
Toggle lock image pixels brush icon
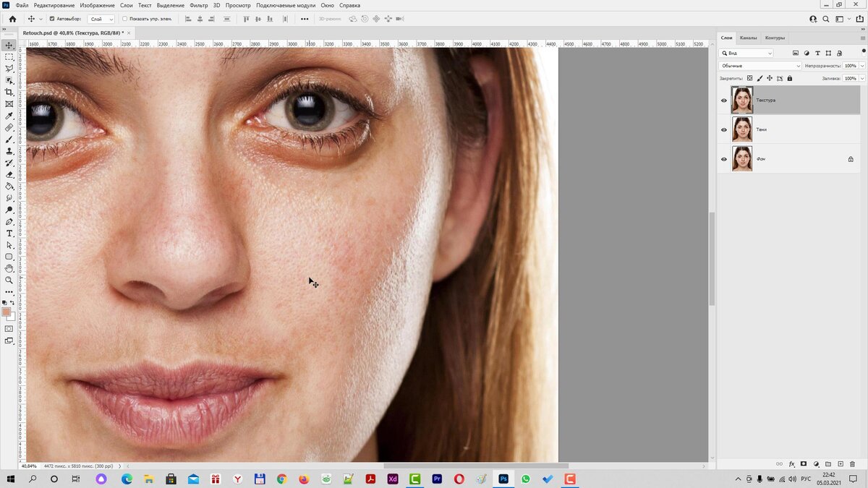[759, 78]
